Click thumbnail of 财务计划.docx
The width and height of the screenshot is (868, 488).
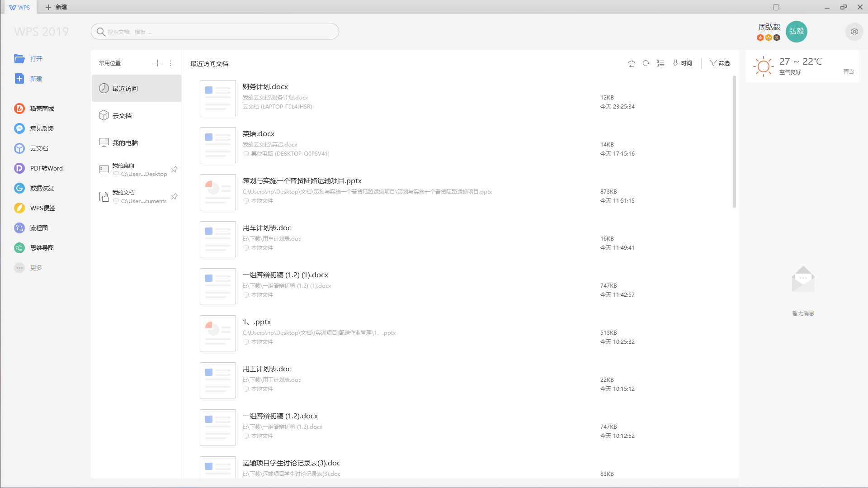(x=218, y=98)
